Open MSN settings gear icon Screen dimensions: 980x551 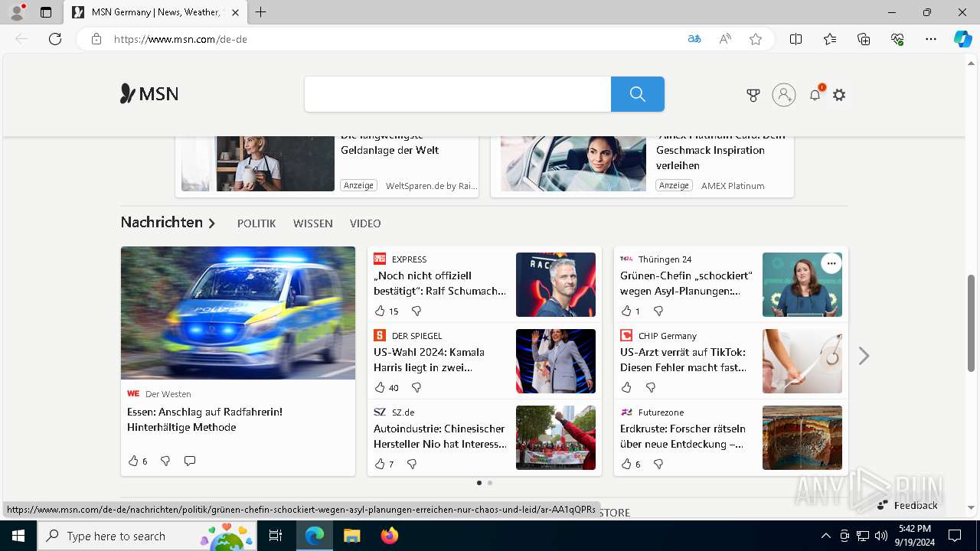[x=839, y=95]
